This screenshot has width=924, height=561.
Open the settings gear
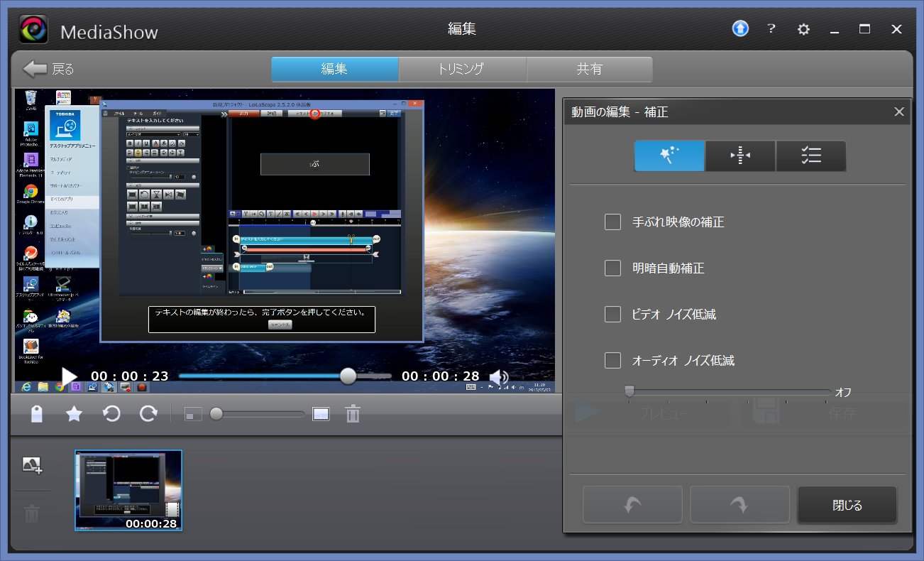[x=803, y=29]
